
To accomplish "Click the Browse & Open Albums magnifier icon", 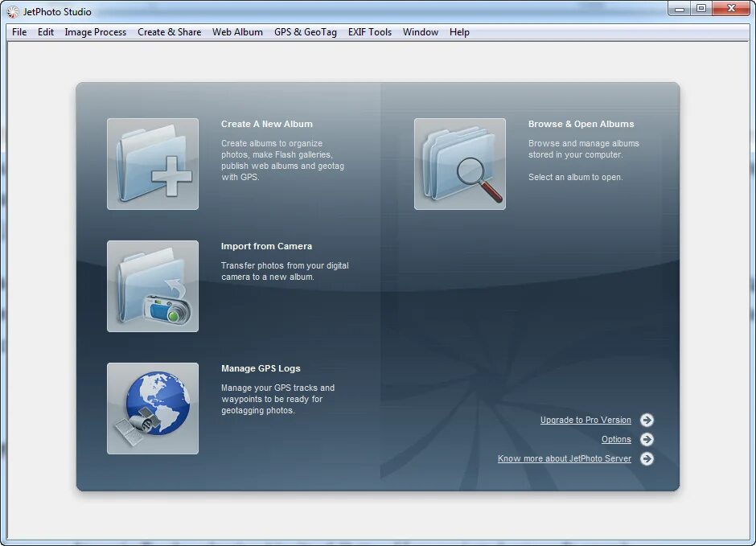I will (459, 164).
